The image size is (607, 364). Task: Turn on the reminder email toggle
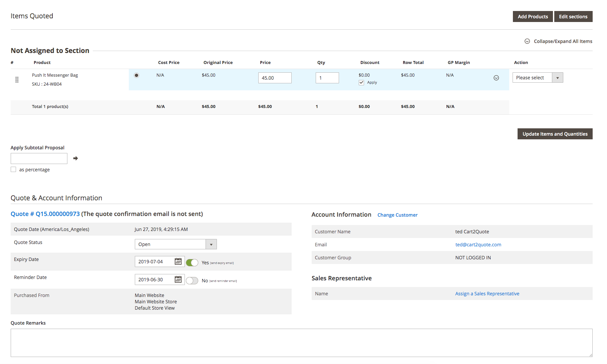(192, 281)
